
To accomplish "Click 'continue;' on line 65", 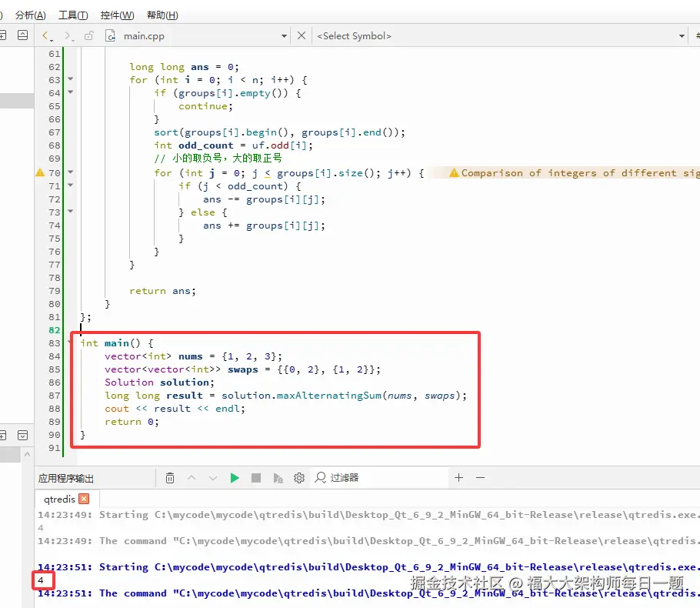I will click(x=205, y=106).
